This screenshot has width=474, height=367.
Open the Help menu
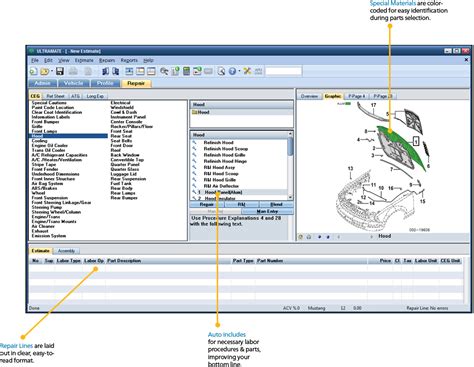click(148, 60)
